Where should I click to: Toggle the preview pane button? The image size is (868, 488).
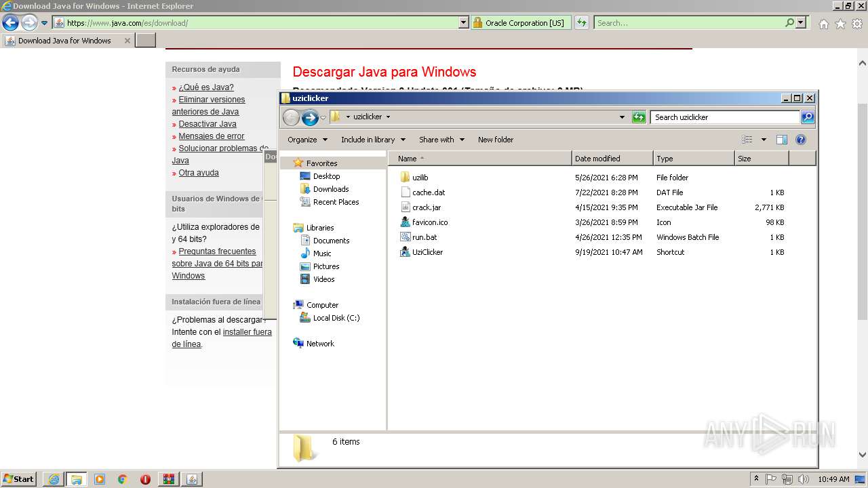point(781,140)
